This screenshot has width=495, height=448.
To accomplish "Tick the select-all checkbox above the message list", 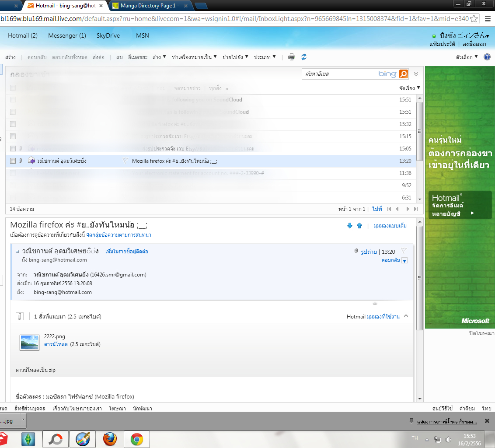I will pos(13,88).
